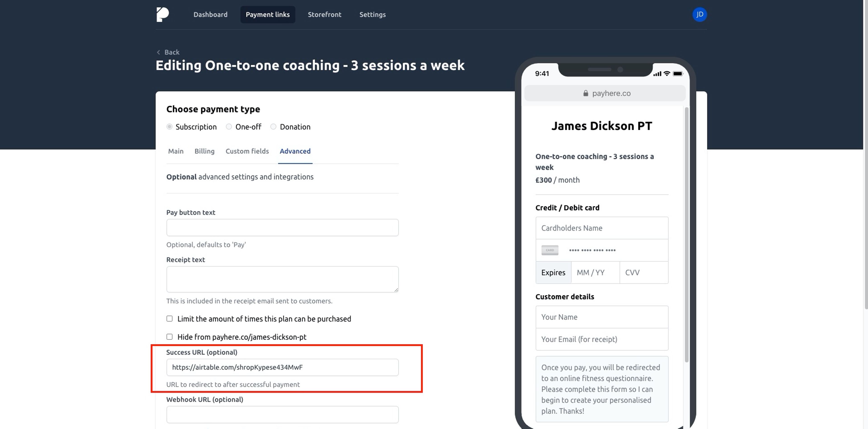Click the Receipt text resize handle
868x429 pixels.
(396, 289)
